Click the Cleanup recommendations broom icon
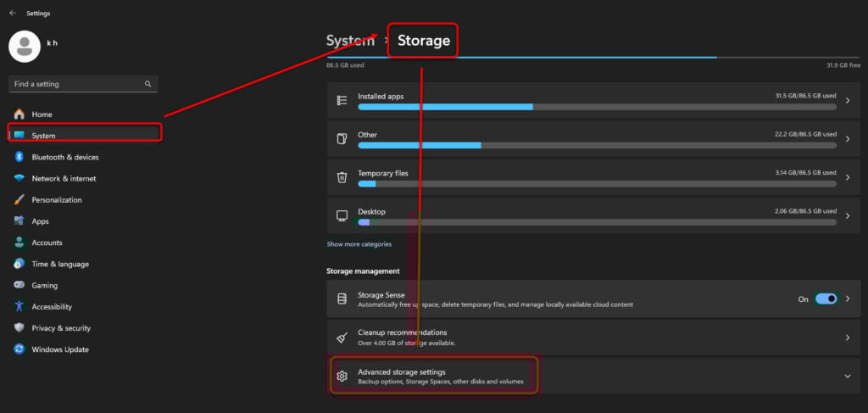Image resolution: width=868 pixels, height=413 pixels. coord(342,338)
